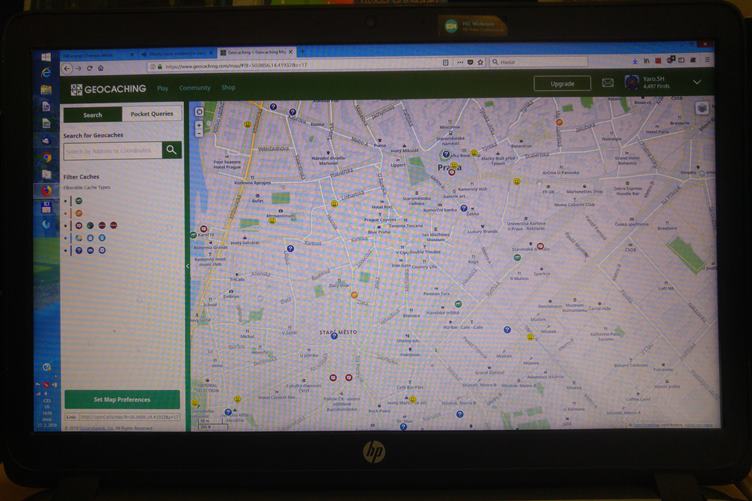
Task: Expand the user account dropdown chevron
Action: tap(696, 82)
